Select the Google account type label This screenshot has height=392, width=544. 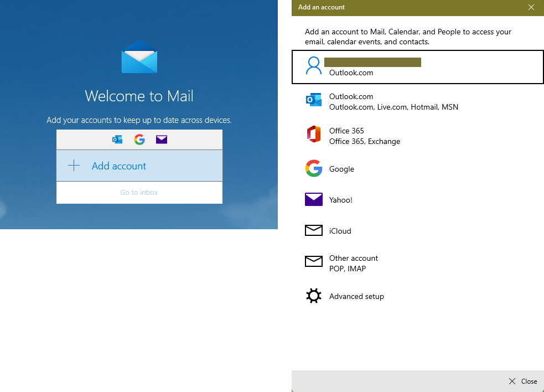(x=341, y=169)
